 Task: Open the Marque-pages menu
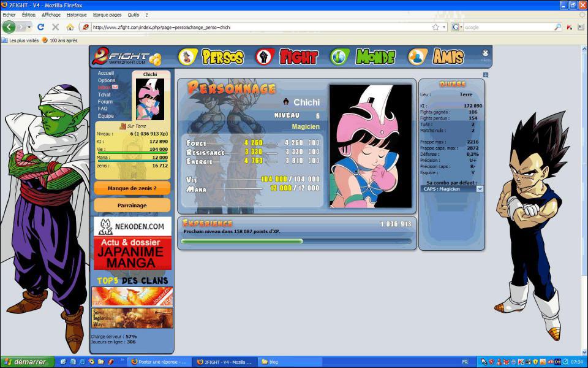(107, 14)
